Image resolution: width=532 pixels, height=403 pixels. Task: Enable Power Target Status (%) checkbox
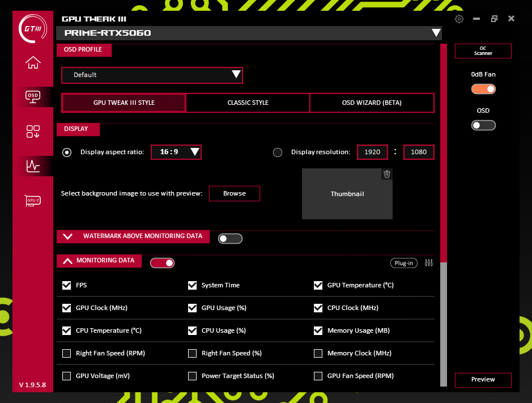tap(193, 376)
